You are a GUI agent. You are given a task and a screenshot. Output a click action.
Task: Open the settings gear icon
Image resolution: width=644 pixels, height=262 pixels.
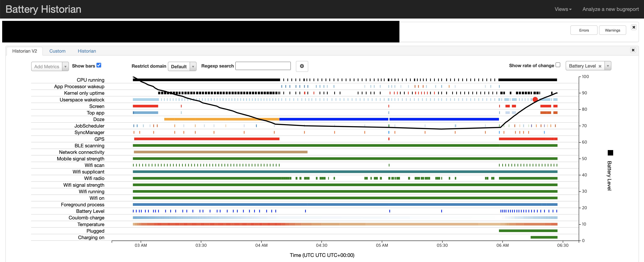[x=302, y=66]
